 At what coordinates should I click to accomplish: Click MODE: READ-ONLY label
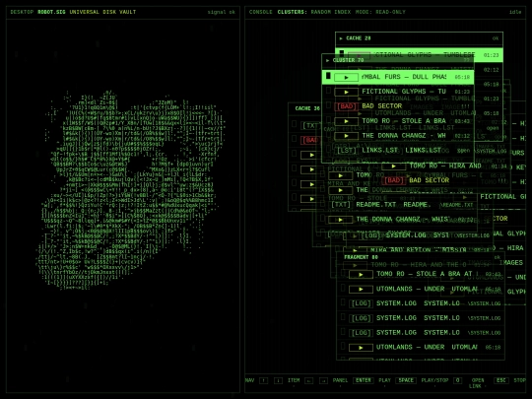(380, 12)
